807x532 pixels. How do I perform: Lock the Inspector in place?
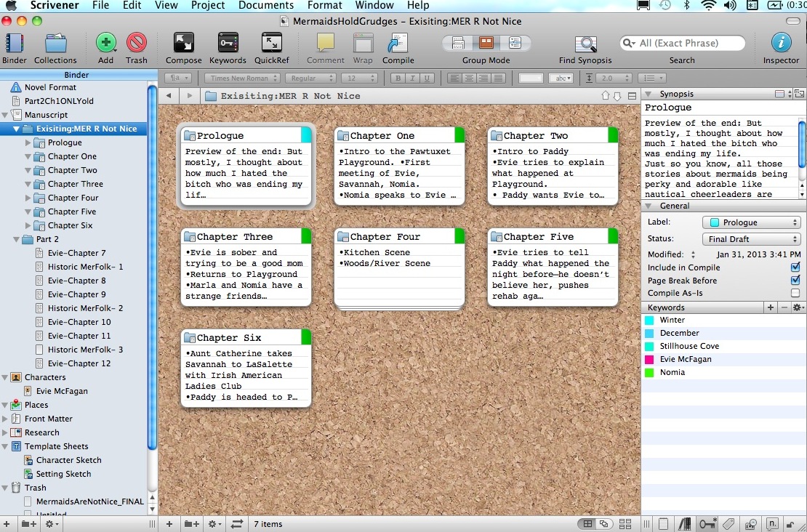pos(790,524)
